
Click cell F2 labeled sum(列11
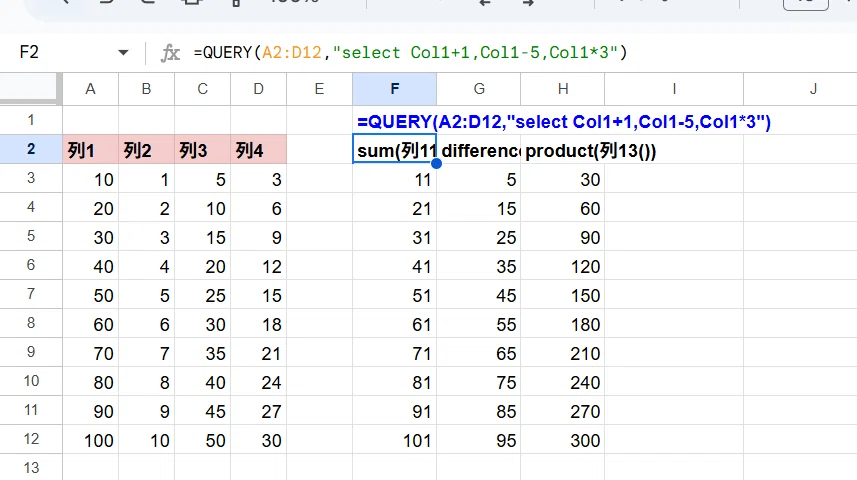coord(395,149)
